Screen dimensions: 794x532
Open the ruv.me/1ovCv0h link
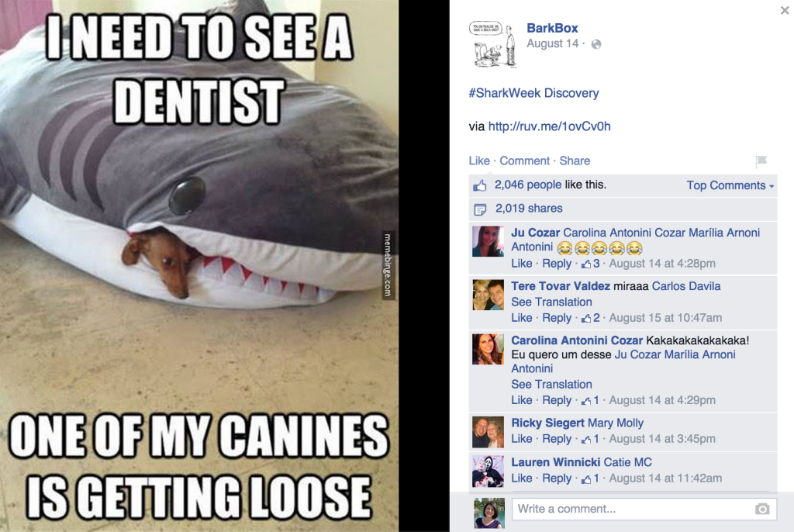549,126
